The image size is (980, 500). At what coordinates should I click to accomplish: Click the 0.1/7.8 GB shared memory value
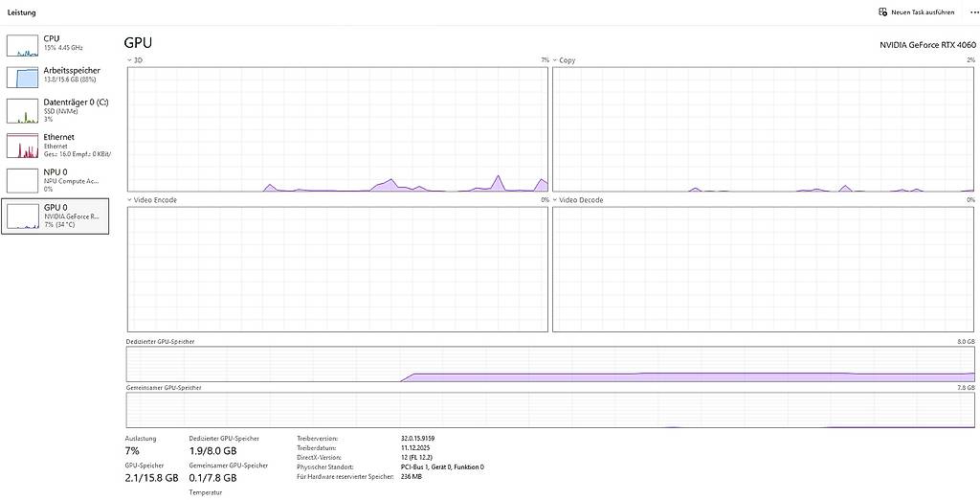pyautogui.click(x=212, y=477)
